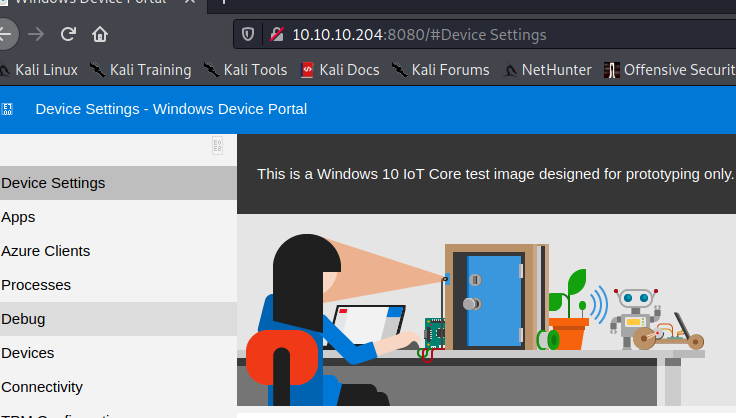Open the Kali Training bookmark
This screenshot has width=736, height=418.
click(140, 70)
